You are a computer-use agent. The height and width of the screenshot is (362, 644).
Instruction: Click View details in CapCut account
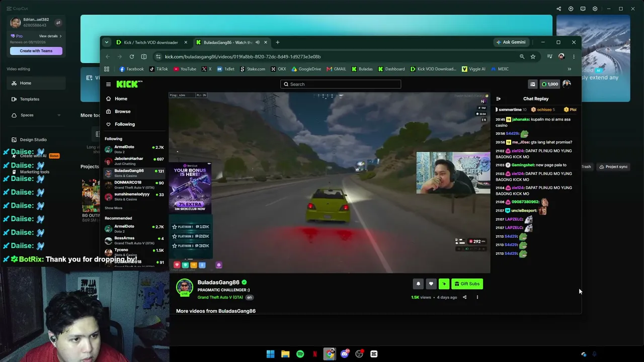[50, 36]
